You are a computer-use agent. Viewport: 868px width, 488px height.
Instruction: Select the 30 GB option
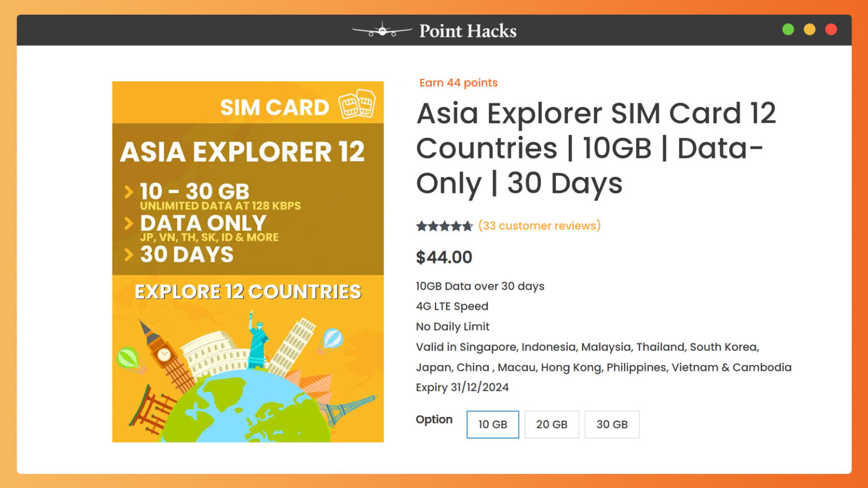click(612, 424)
